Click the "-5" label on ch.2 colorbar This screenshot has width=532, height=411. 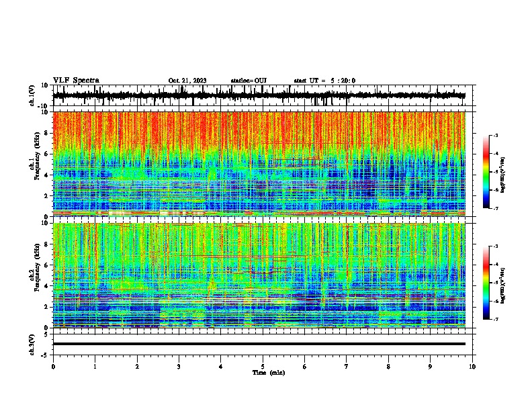coord(495,283)
